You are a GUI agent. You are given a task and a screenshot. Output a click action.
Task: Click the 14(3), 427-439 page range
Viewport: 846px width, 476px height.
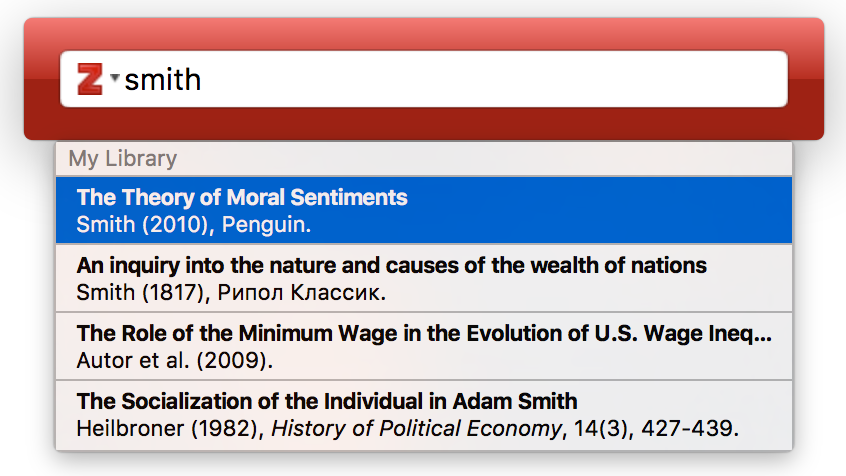pyautogui.click(x=656, y=429)
